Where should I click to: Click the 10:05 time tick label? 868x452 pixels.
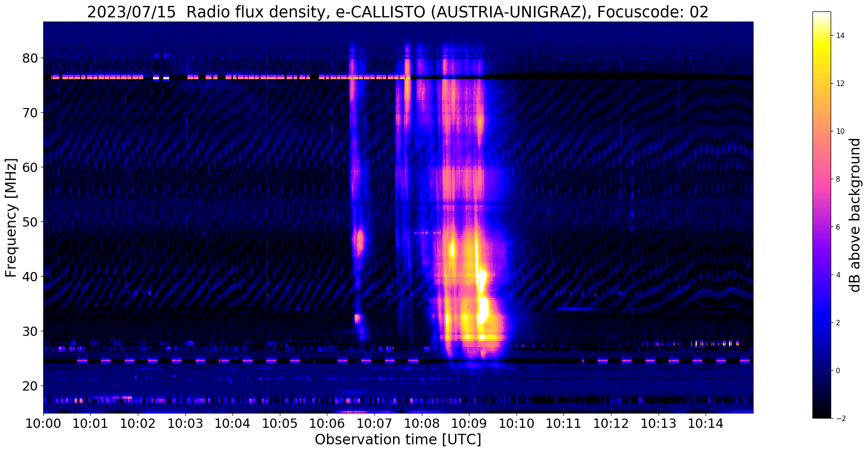pyautogui.click(x=280, y=424)
